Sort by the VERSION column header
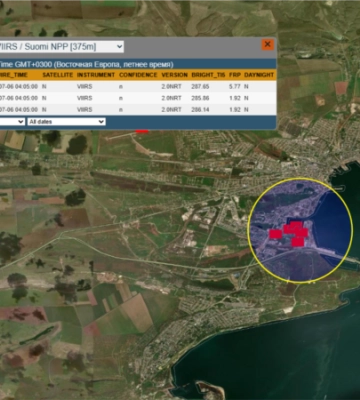This screenshot has height=400, width=360. tap(175, 75)
